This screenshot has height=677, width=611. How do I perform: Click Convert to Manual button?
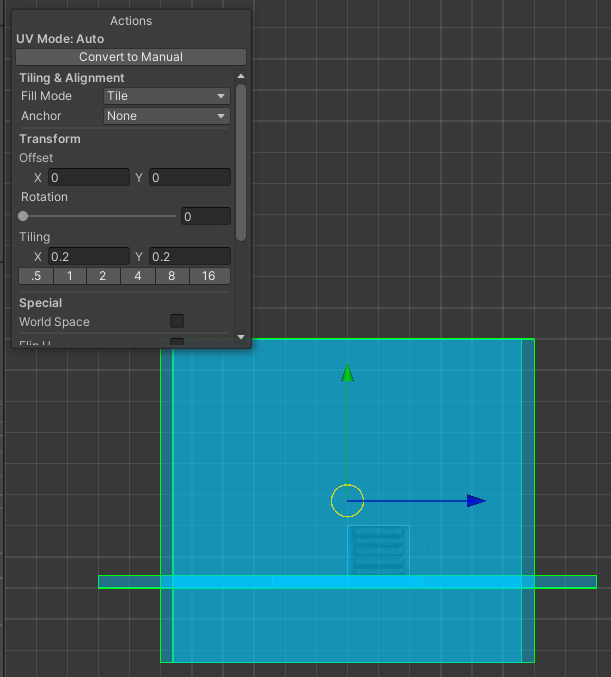click(131, 57)
